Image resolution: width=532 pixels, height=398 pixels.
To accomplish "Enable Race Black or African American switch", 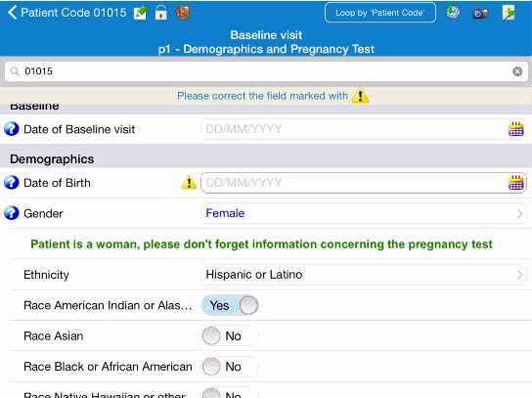I will (x=230, y=367).
